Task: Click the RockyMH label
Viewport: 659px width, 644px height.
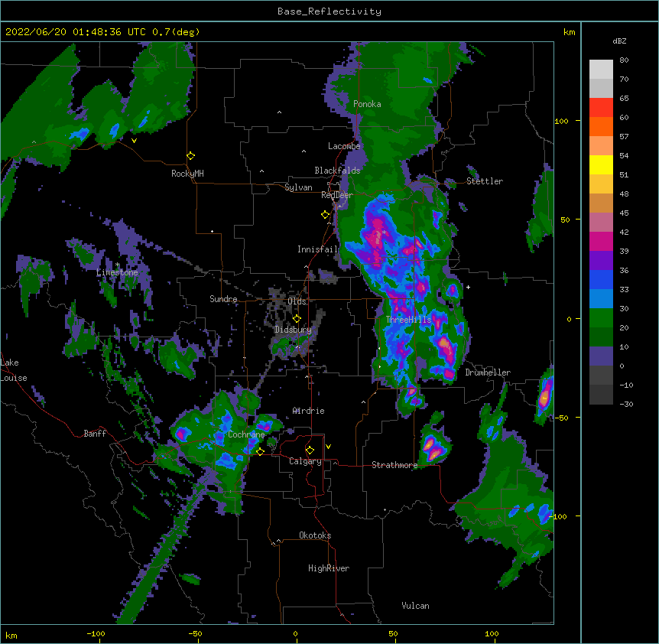Action: tap(187, 174)
